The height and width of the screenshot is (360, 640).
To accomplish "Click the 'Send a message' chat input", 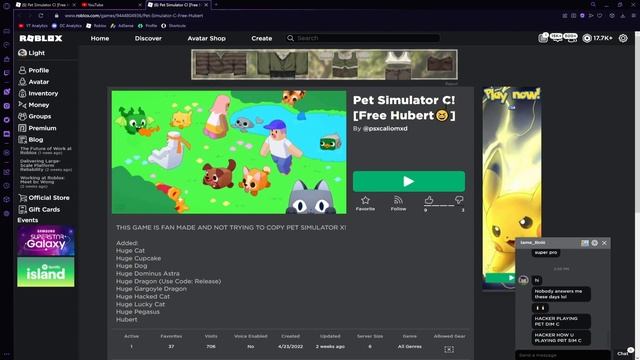I will (x=562, y=355).
